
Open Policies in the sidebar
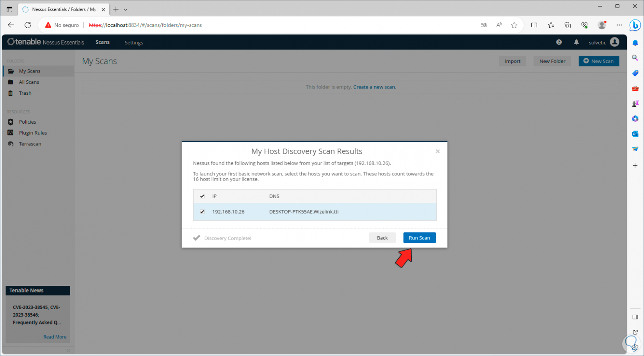tap(27, 122)
